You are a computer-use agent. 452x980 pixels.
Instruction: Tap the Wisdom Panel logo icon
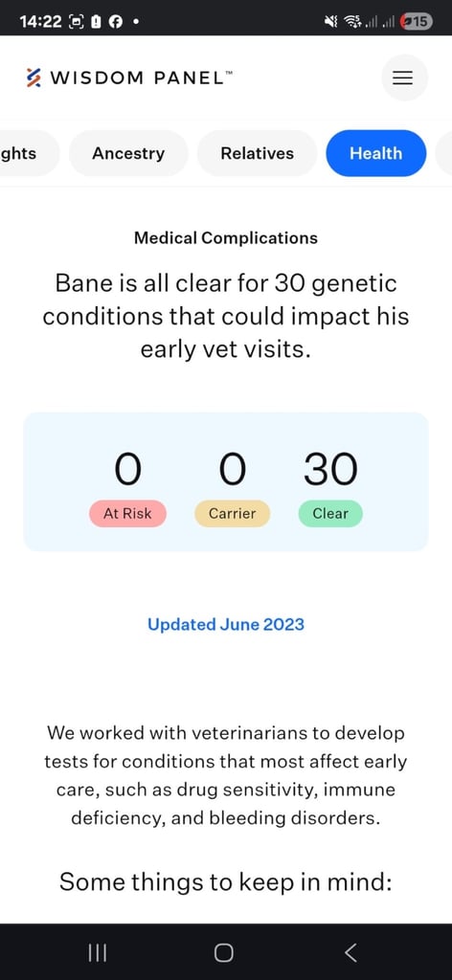[x=34, y=78]
